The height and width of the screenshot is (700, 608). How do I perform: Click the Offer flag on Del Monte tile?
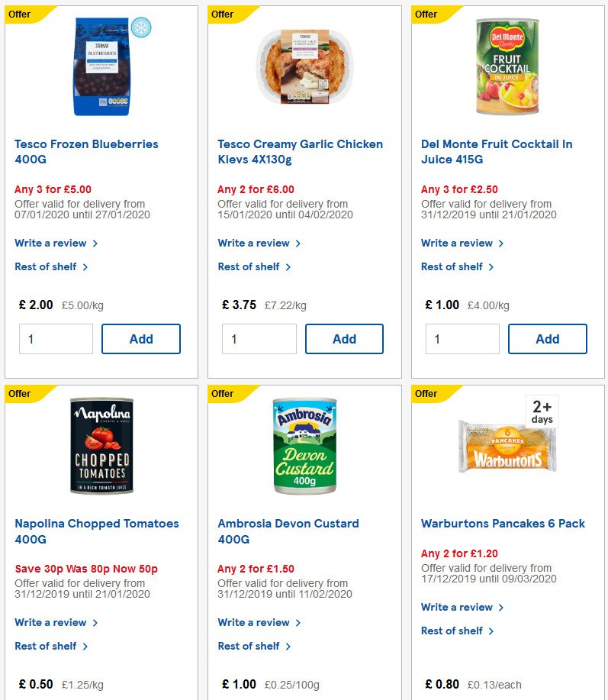tap(424, 12)
